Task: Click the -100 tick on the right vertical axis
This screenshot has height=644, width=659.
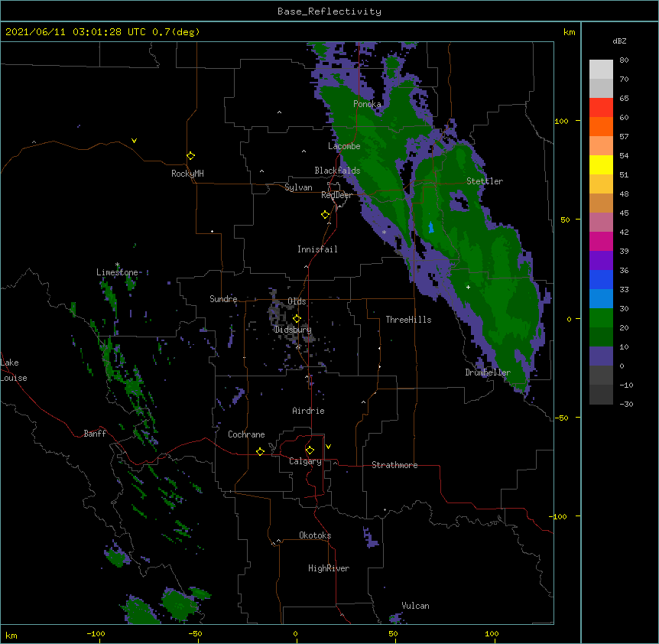Action: coord(559,516)
